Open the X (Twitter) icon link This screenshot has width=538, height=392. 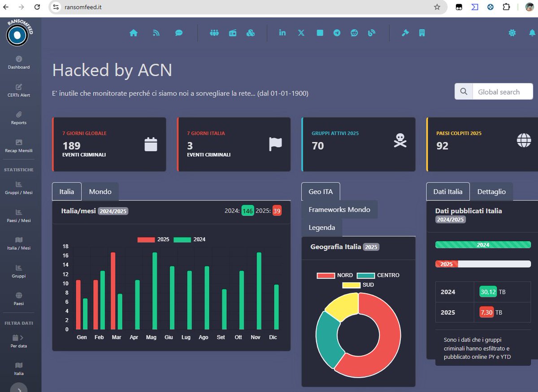(301, 33)
